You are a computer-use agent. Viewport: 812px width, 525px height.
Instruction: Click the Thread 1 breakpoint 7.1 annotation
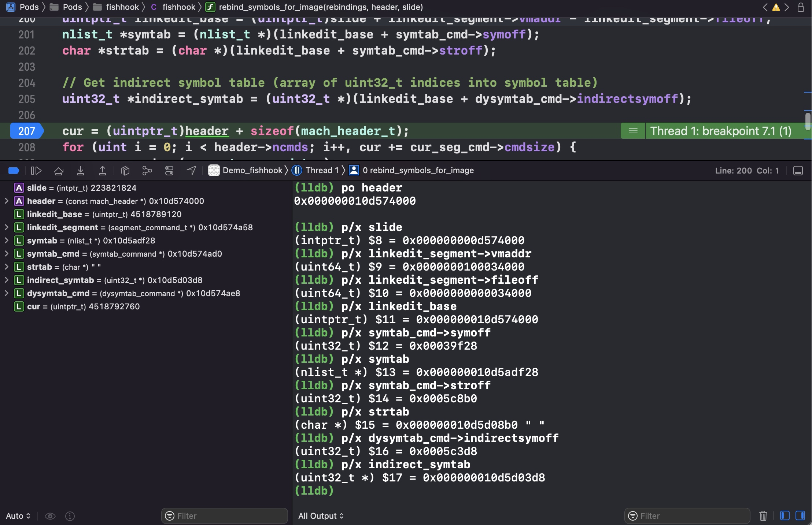click(720, 131)
